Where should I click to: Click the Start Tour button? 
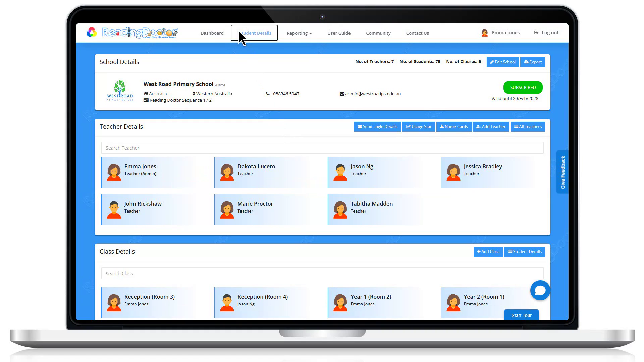521,315
